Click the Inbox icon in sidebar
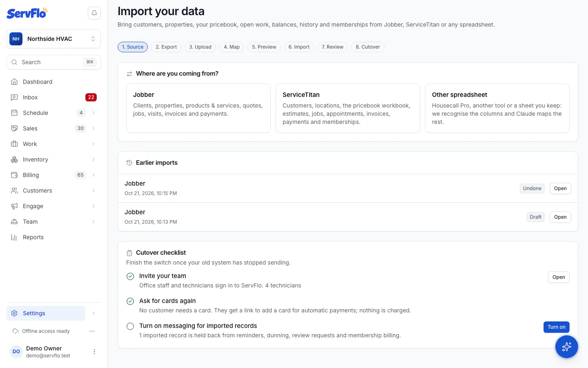The height and width of the screenshot is (368, 588). point(14,97)
